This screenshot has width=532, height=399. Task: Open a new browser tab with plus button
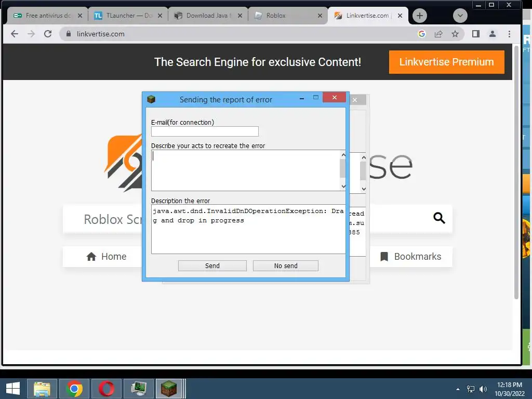(x=420, y=16)
